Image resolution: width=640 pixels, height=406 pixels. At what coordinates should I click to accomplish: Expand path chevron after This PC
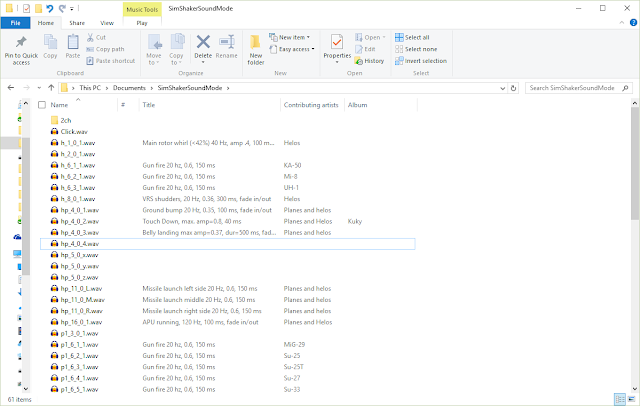tap(107, 88)
